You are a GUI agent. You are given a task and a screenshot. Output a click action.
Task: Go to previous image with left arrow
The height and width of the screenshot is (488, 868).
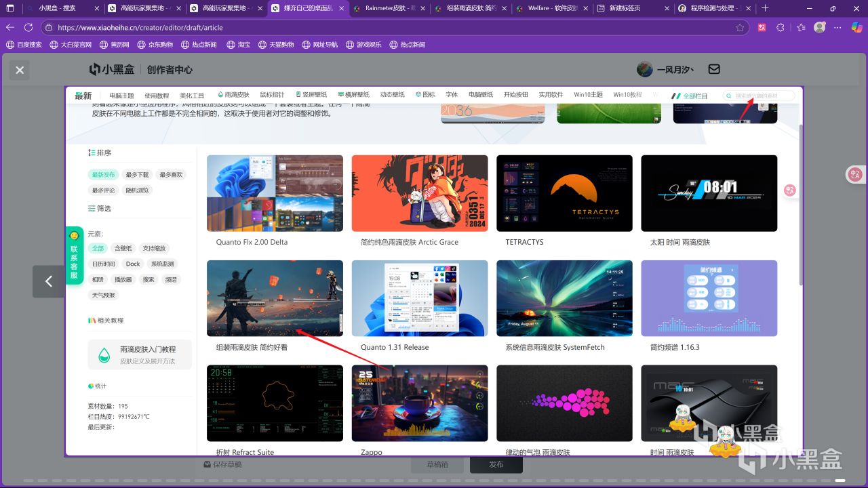tap(48, 281)
